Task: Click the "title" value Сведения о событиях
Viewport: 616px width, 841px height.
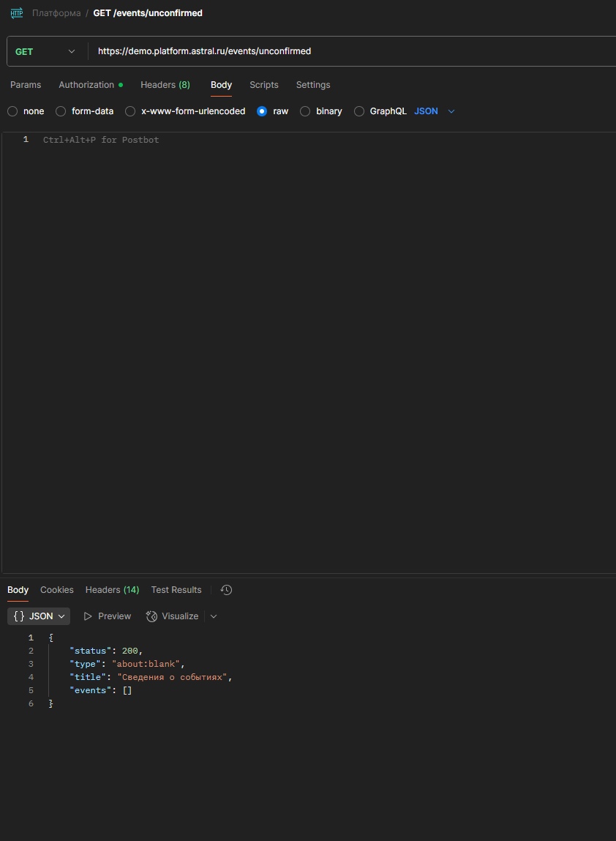Action: 173,678
